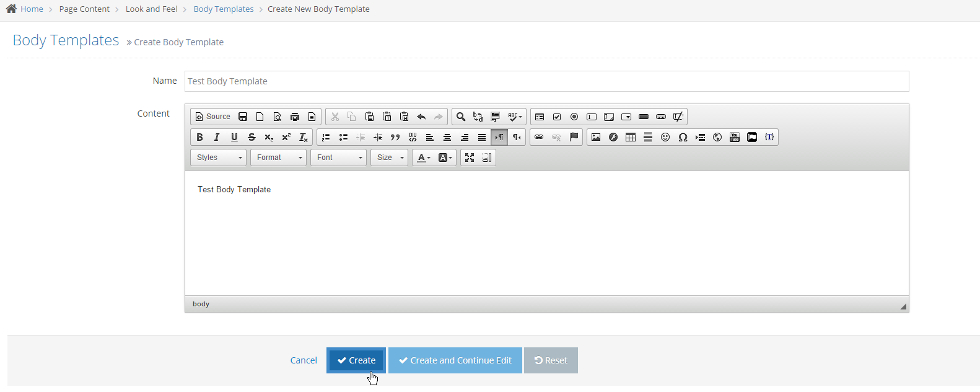Open the spell check ABC dropdown
Image resolution: width=980 pixels, height=392 pixels.
point(515,117)
